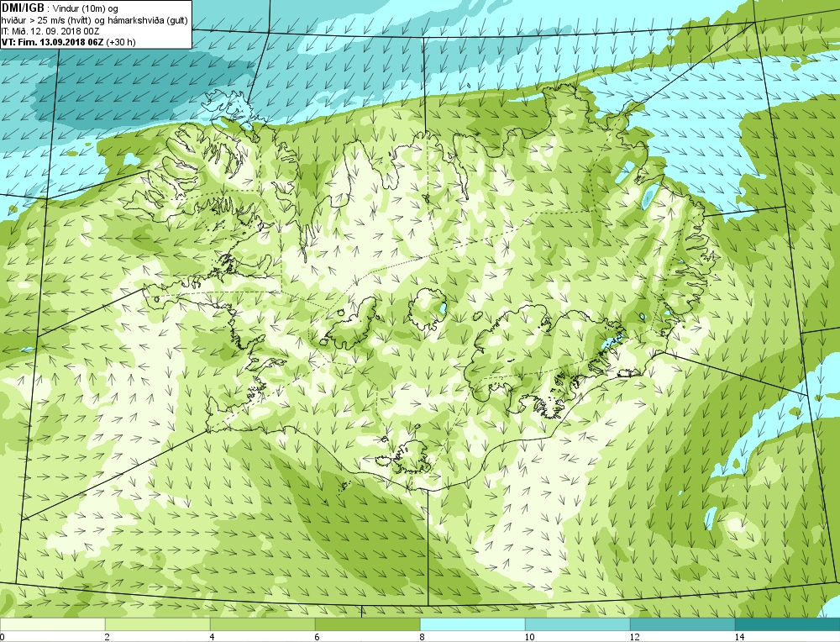Viewport: 840px width, 642px height.
Task: Click the 'Vindur (10m) og' label
Action: 85,8
